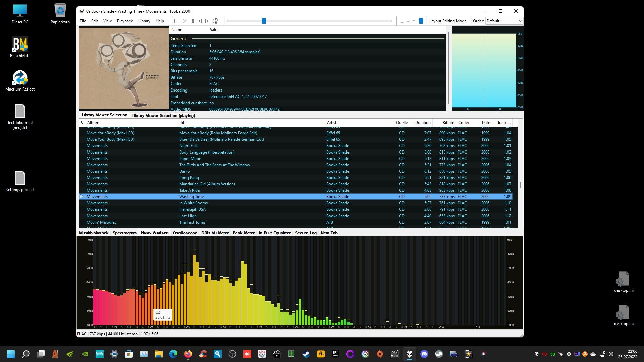Skip to the next track

(x=207, y=21)
